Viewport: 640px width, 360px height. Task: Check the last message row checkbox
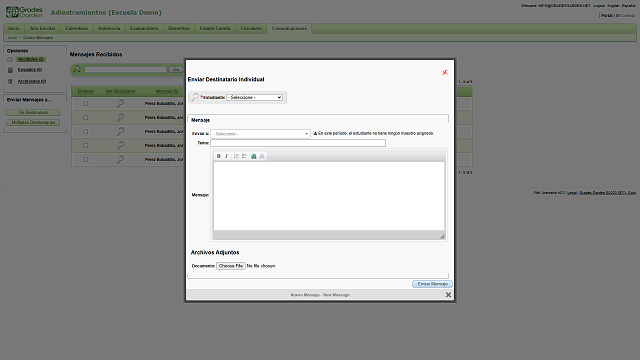tap(86, 159)
